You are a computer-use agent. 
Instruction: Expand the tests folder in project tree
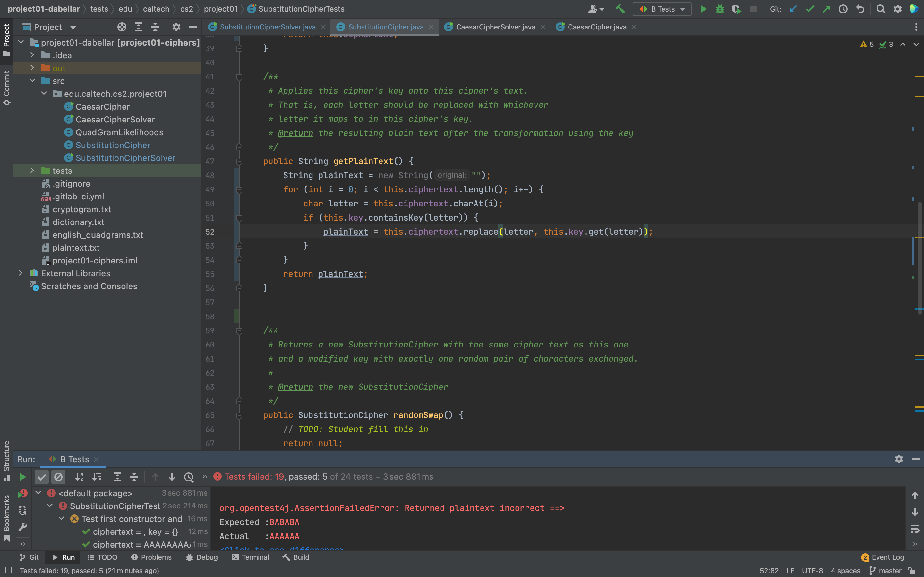pos(32,171)
